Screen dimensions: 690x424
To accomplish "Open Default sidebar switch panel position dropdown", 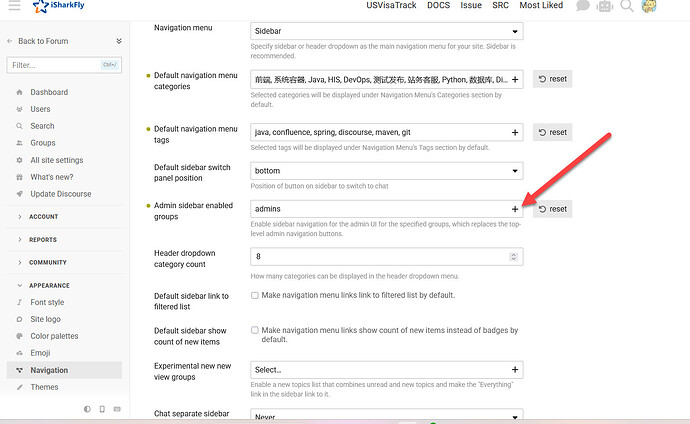I will pyautogui.click(x=387, y=171).
